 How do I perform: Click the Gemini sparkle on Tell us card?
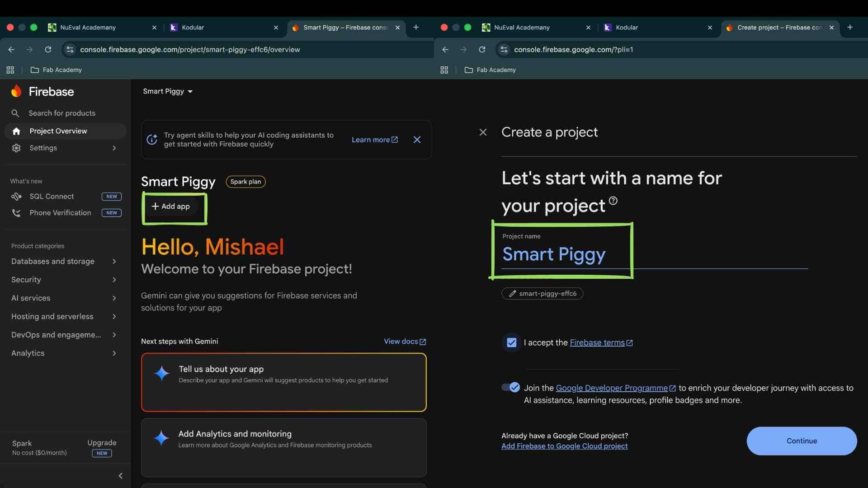(161, 373)
